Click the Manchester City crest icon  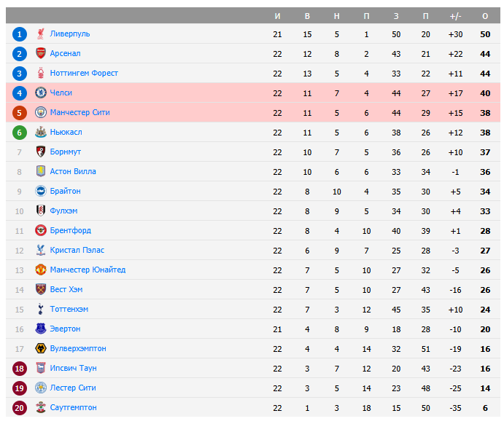coord(41,113)
